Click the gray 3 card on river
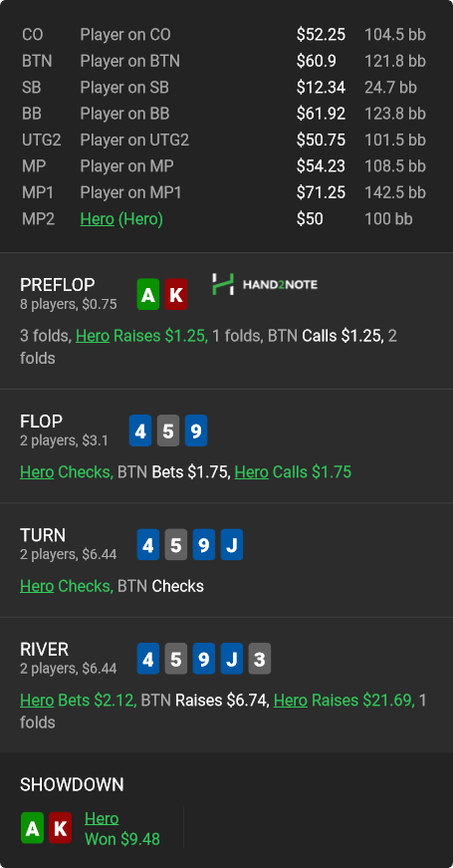This screenshot has width=453, height=868. (x=260, y=659)
